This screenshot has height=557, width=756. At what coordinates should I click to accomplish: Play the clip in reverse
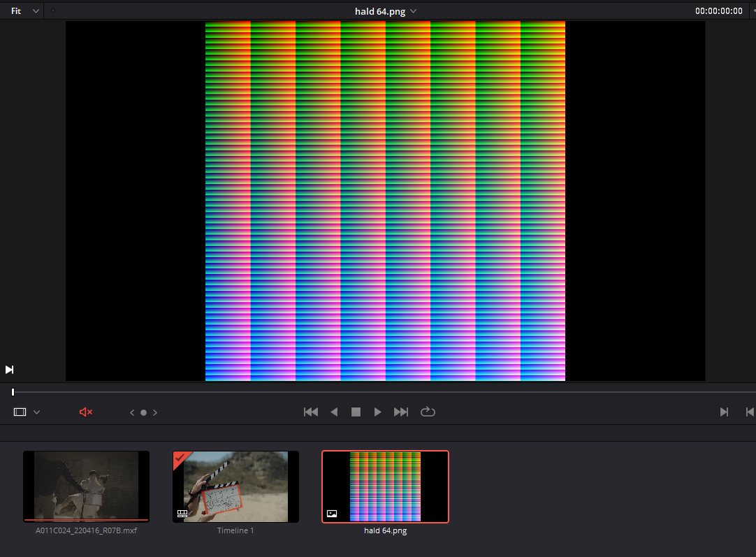coord(334,412)
